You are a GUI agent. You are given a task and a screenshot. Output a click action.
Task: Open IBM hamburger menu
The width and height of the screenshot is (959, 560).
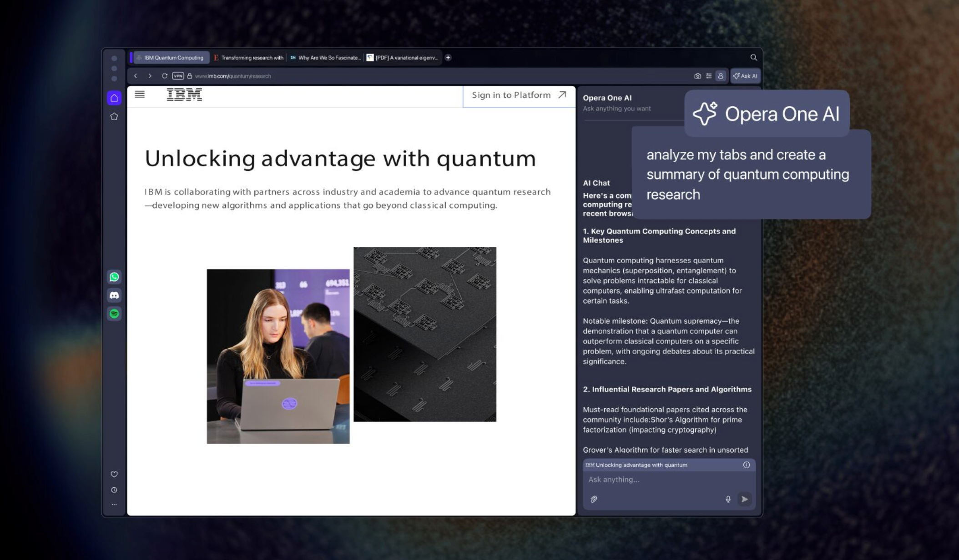(140, 95)
